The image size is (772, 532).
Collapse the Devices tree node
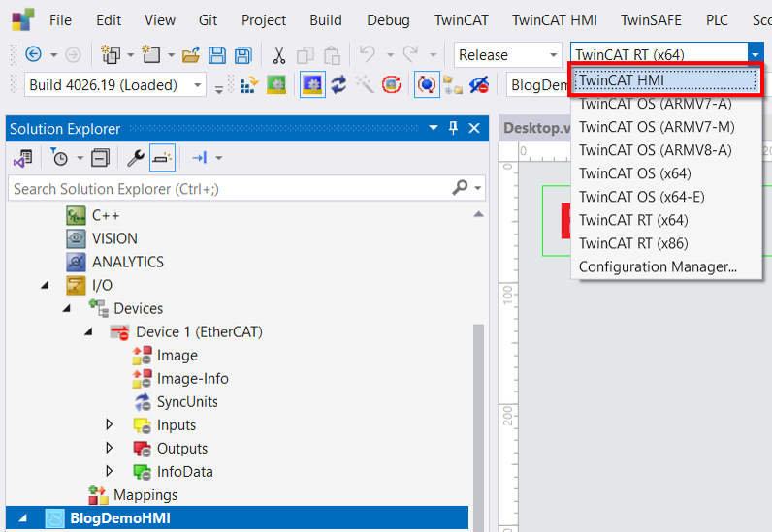tap(67, 308)
